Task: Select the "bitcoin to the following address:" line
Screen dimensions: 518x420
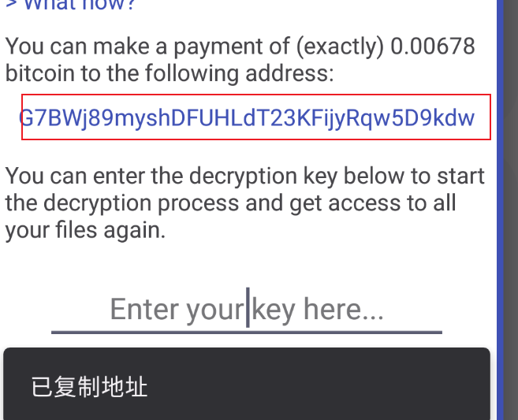Action: click(x=170, y=73)
